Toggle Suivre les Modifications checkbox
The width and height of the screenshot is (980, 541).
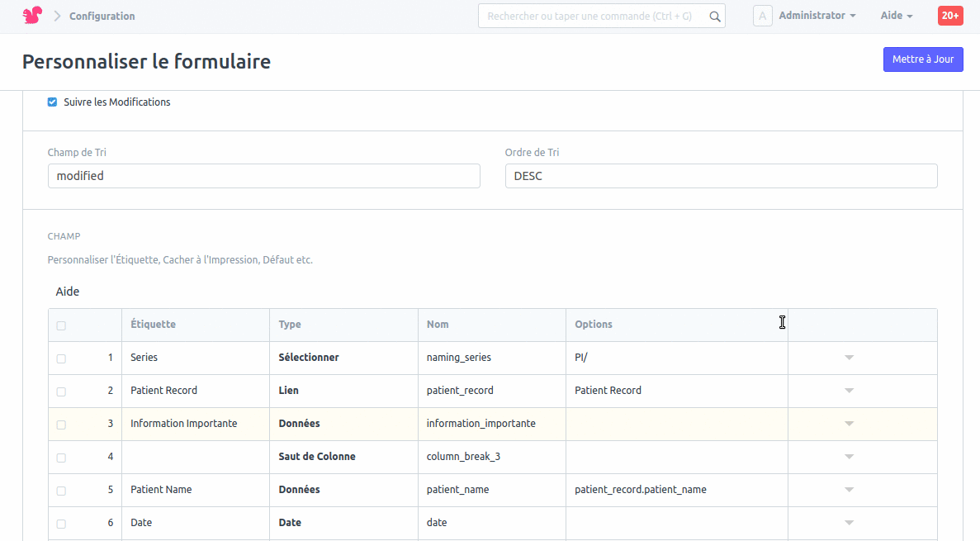click(52, 102)
